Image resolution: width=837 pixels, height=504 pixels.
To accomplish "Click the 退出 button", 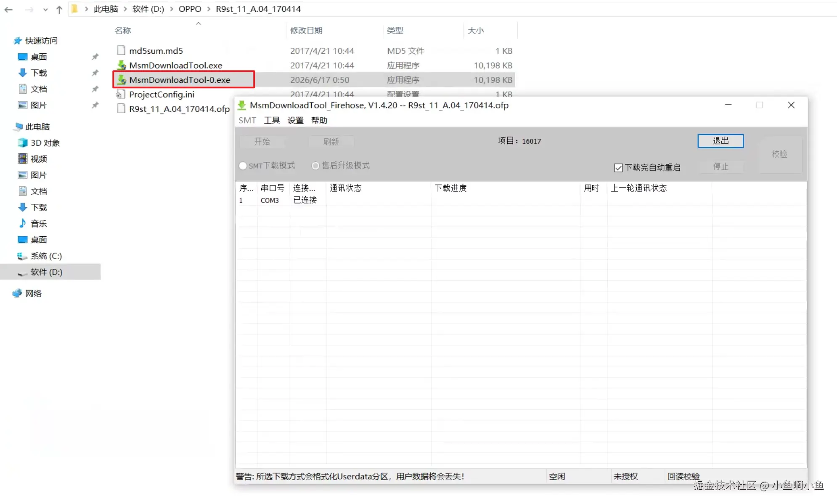I will [720, 141].
